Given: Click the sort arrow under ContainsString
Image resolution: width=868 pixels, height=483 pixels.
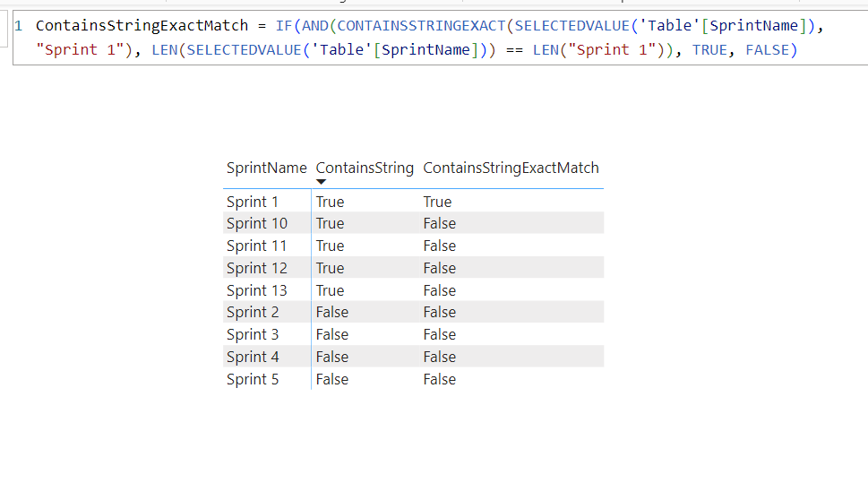Looking at the screenshot, I should pos(321,182).
